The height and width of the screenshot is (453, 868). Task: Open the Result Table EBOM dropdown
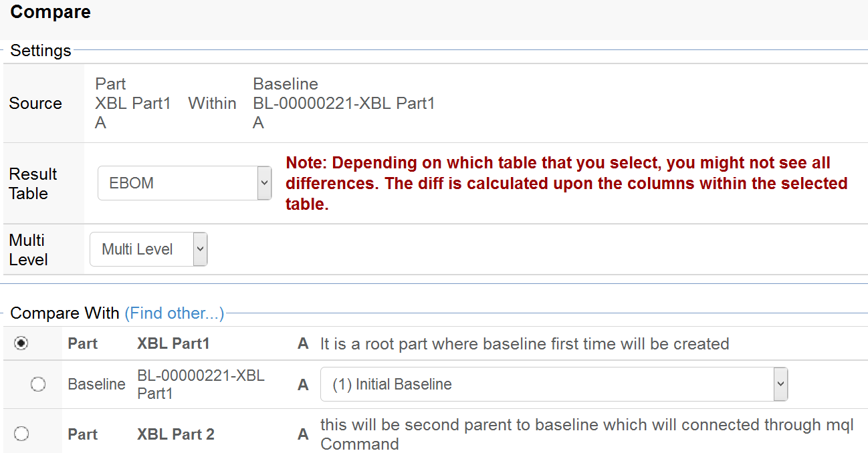click(185, 183)
